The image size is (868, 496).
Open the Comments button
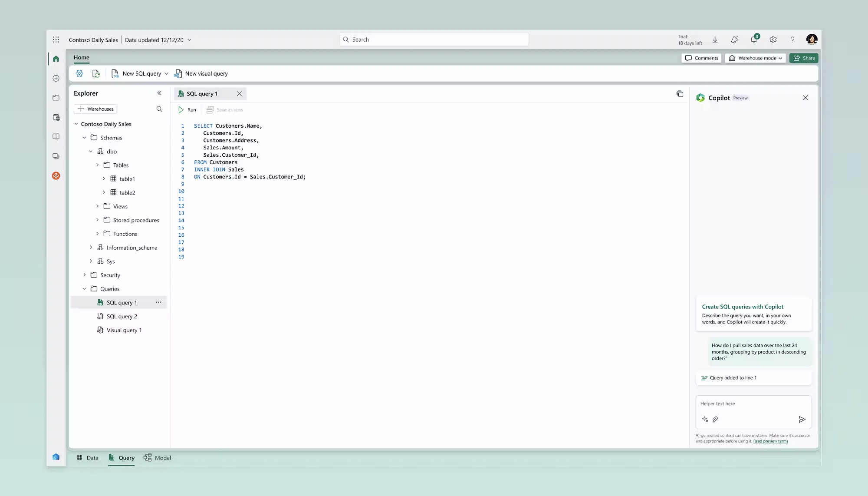(701, 58)
